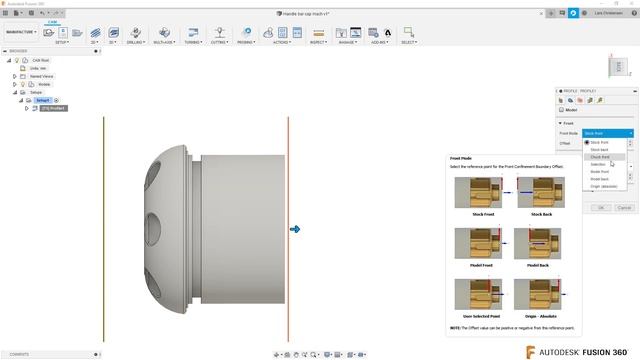Collapse the Setup1 node
The image size is (640, 360).
coord(21,100)
